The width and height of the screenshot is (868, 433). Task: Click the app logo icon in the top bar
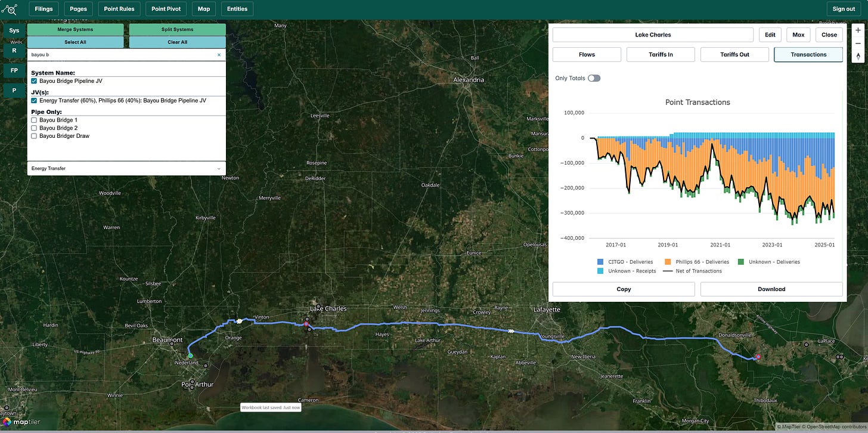[10, 9]
